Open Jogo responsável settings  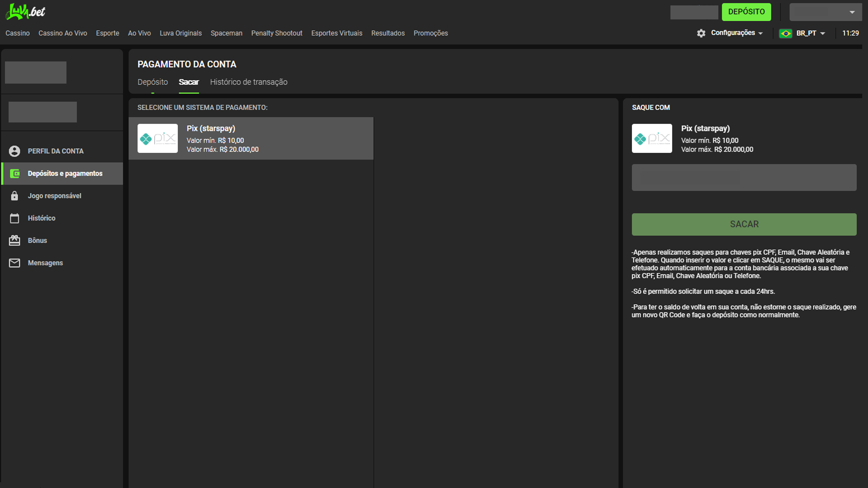click(x=62, y=196)
